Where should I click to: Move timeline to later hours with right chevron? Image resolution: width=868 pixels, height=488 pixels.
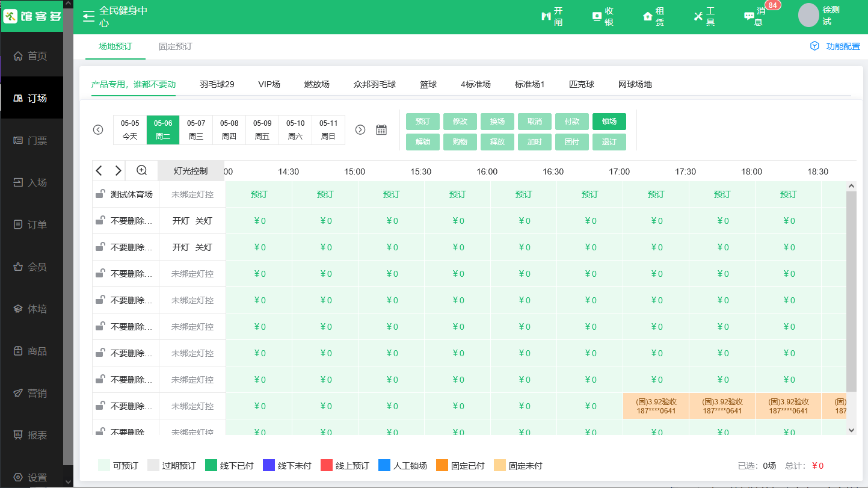point(118,171)
